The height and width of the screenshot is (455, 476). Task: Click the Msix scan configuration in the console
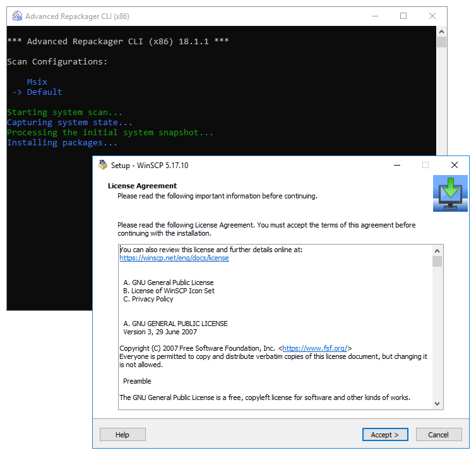37,82
